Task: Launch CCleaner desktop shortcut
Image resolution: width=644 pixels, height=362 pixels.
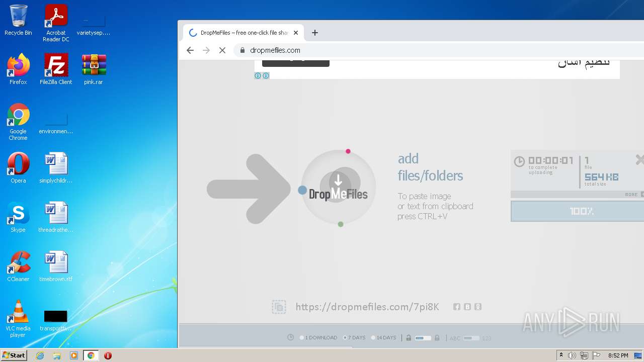Action: pos(18,266)
